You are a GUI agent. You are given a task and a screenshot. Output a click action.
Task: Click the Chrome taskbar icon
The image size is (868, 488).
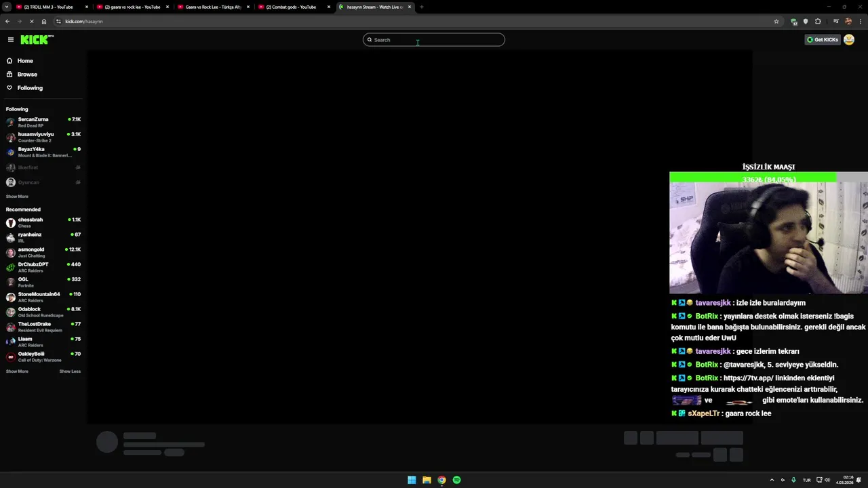coord(441,480)
